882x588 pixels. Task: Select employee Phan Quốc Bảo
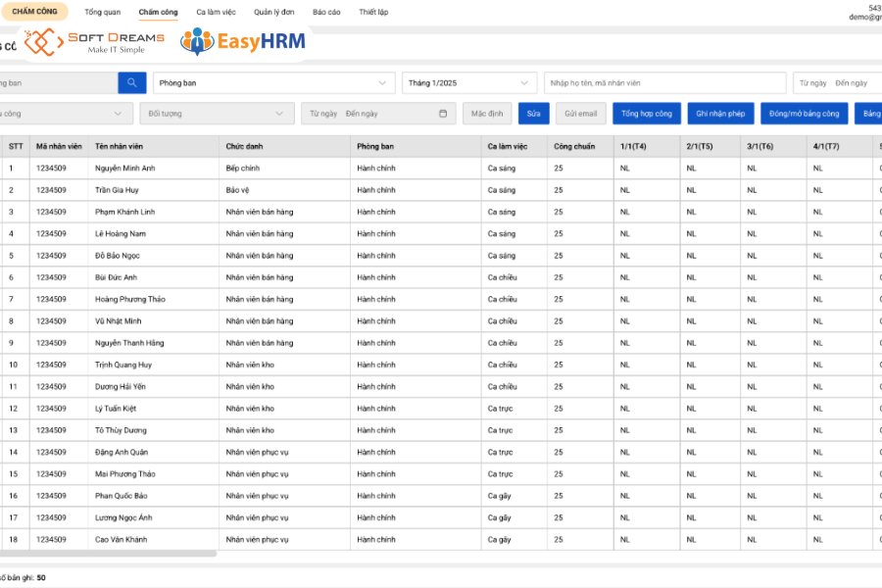click(x=121, y=496)
